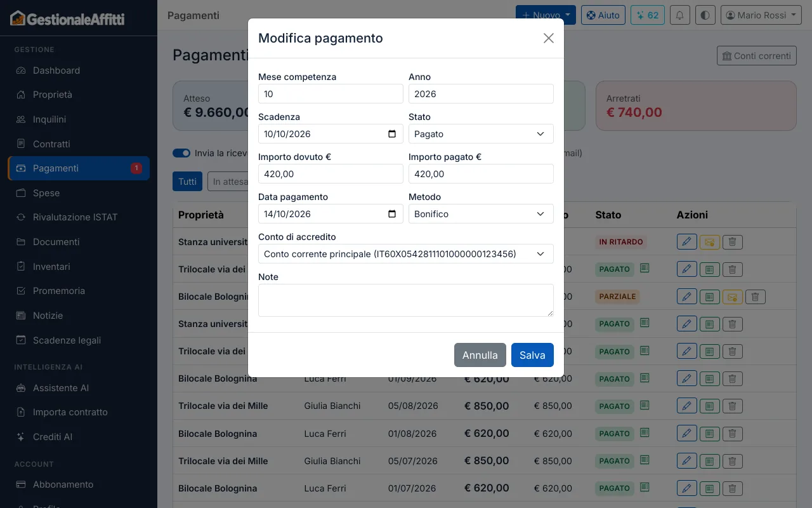
Task: Open Scadenze legali in the sidebar
Action: (x=79, y=340)
